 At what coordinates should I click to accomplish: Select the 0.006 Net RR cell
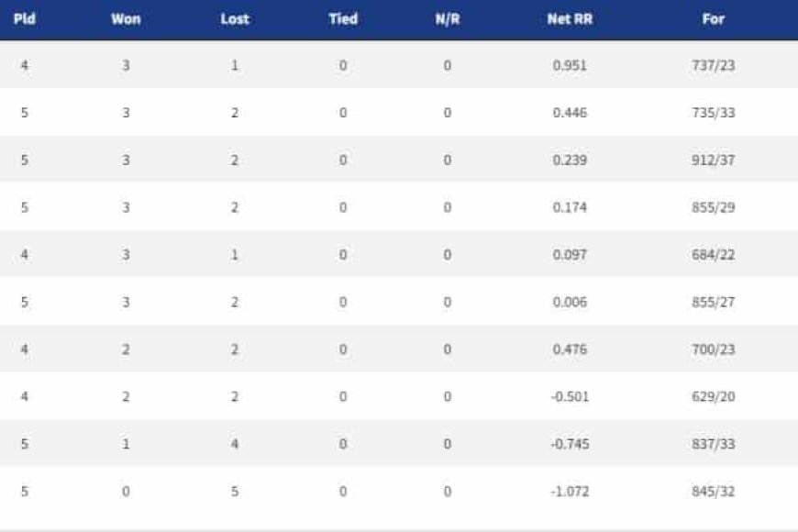(570, 302)
